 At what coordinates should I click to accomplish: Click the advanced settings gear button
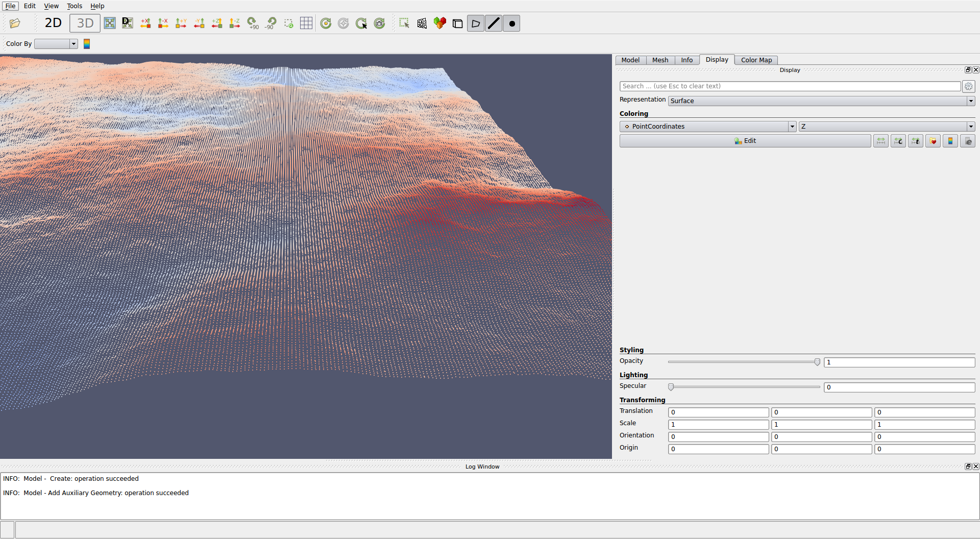point(968,87)
